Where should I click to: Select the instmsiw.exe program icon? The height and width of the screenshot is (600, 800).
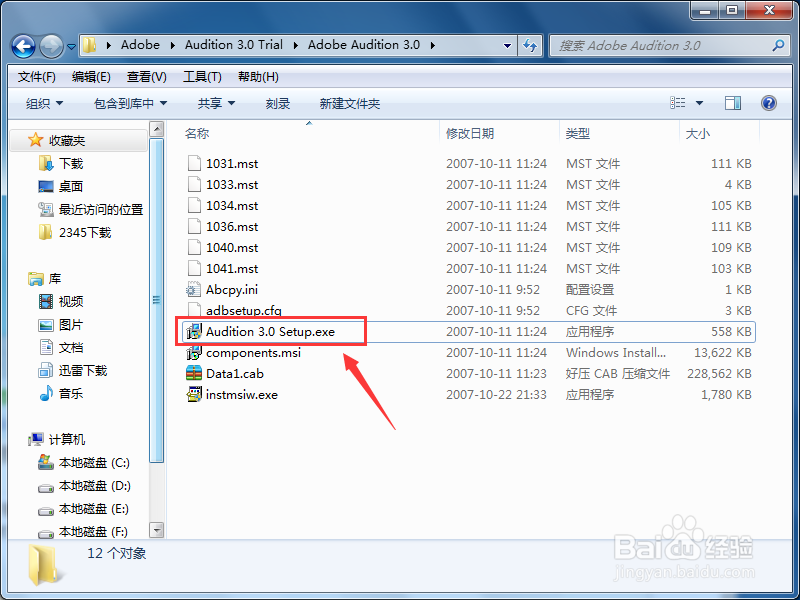(194, 394)
